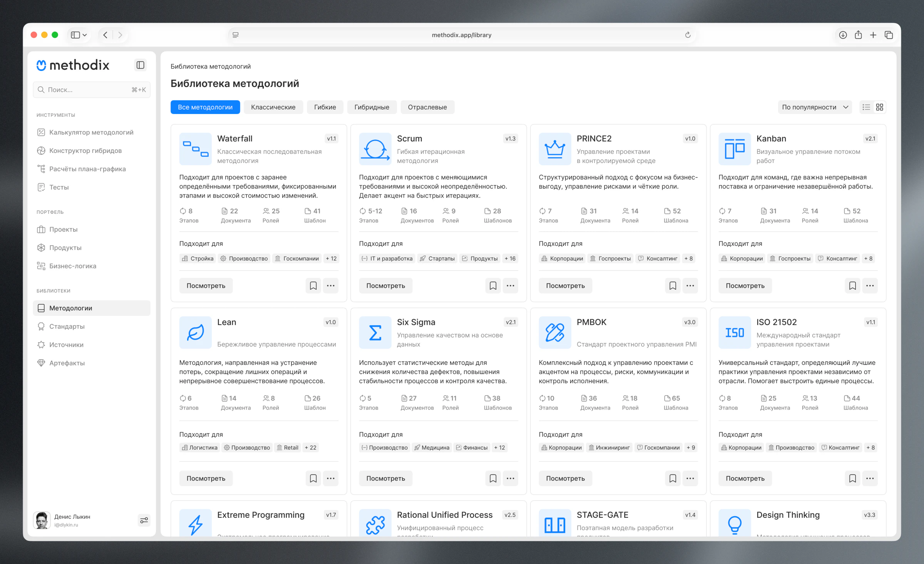Open a new browser tab
This screenshot has height=564, width=924.
873,35
